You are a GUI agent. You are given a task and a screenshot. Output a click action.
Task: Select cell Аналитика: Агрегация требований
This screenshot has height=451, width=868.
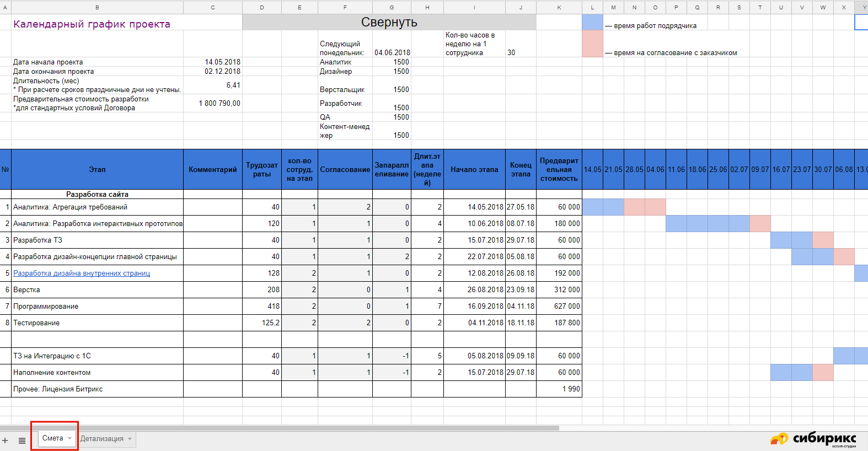97,207
